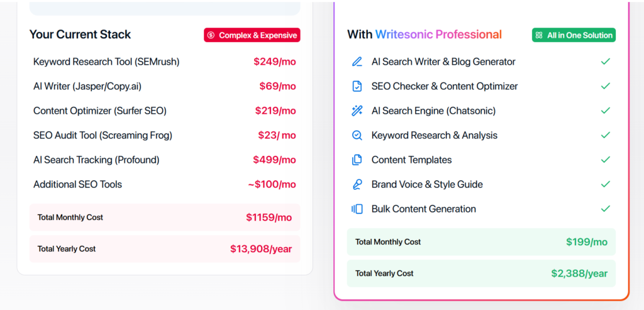Click the Brand Voice microphone icon
644x310 pixels.
pyautogui.click(x=357, y=184)
